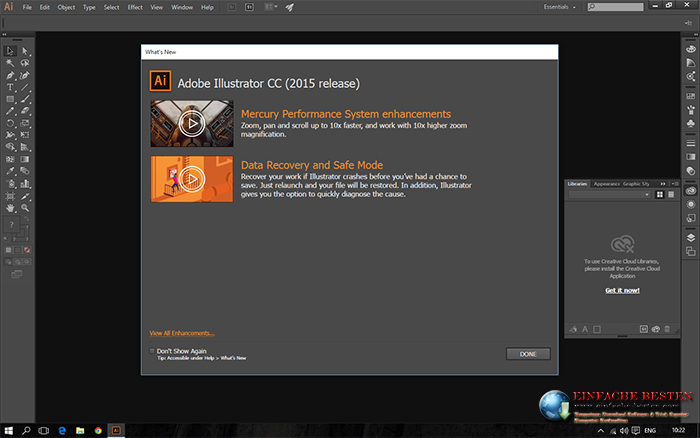
Task: Open the arrange documents dropdown
Action: tap(271, 7)
